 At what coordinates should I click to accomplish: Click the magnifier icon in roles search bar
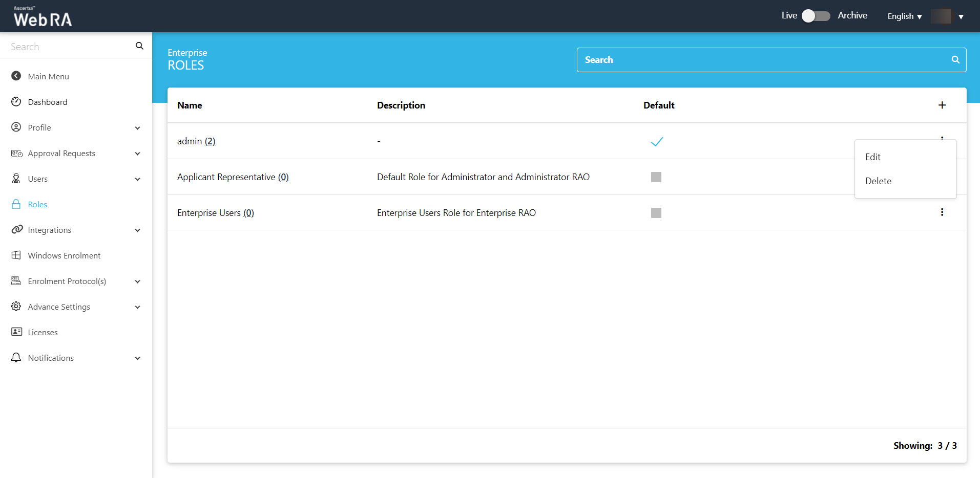955,60
